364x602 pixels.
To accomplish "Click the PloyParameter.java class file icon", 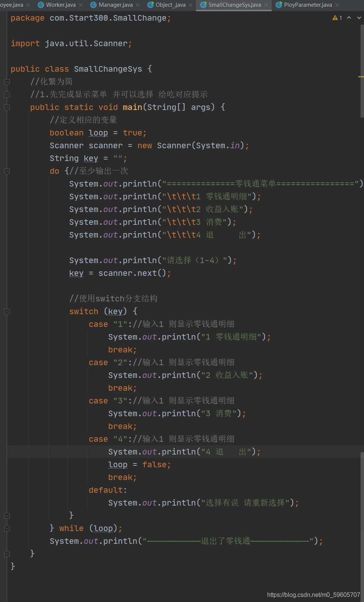I will 279,5.
